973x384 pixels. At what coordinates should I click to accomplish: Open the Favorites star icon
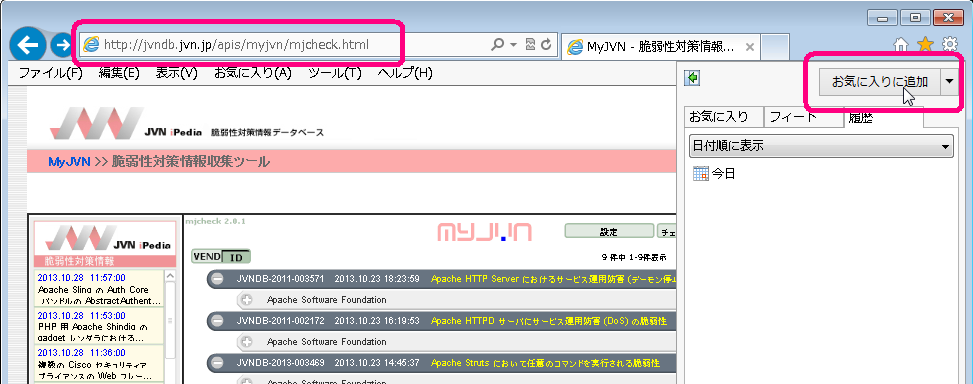tap(925, 44)
